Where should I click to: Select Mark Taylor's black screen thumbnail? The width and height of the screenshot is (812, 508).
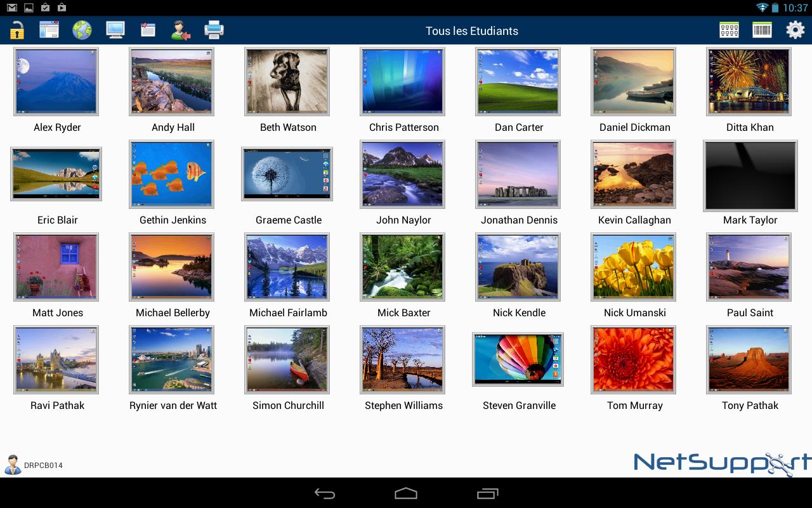750,176
